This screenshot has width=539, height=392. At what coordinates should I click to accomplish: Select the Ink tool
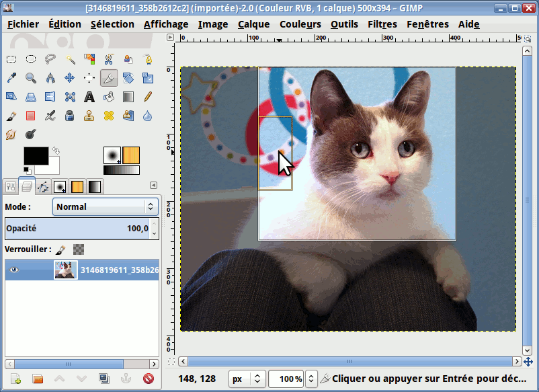coord(70,116)
